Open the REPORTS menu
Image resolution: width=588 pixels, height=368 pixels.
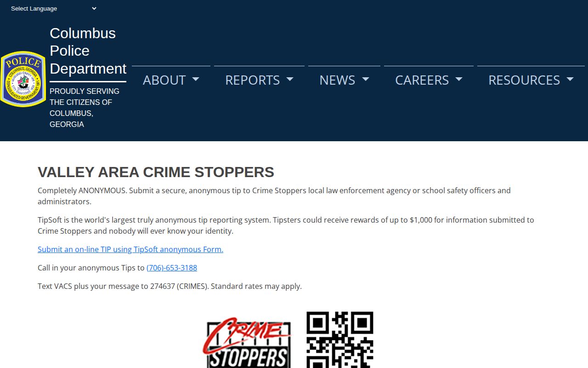coord(259,80)
